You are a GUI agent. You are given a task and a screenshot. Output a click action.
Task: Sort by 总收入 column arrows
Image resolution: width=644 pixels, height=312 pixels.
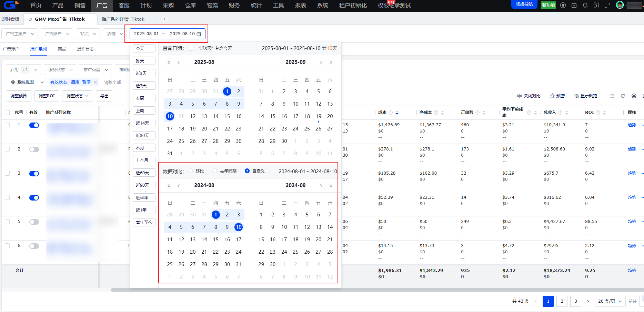[x=566, y=113]
